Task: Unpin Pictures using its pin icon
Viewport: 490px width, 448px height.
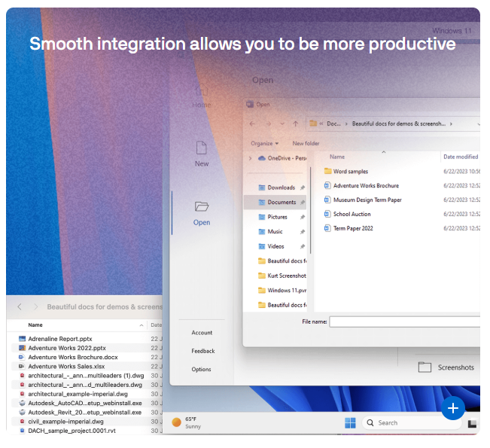Action: (302, 217)
